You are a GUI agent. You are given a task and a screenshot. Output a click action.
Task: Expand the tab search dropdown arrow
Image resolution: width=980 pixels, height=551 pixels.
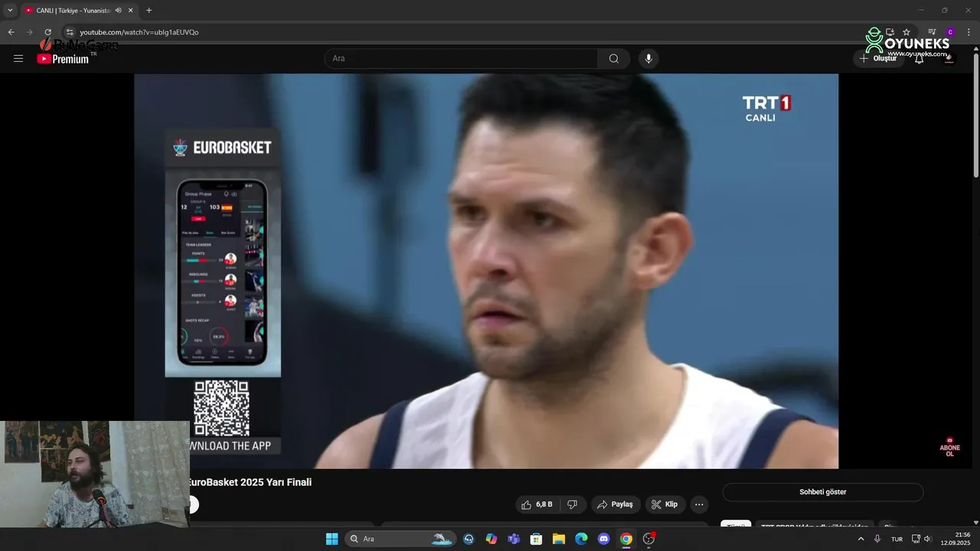click(10, 10)
